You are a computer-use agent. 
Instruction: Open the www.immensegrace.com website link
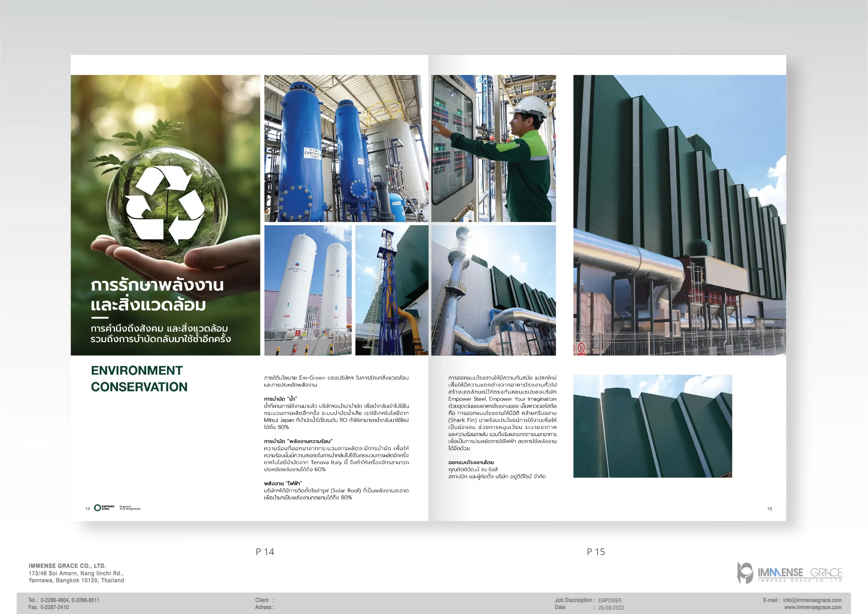tap(812, 607)
